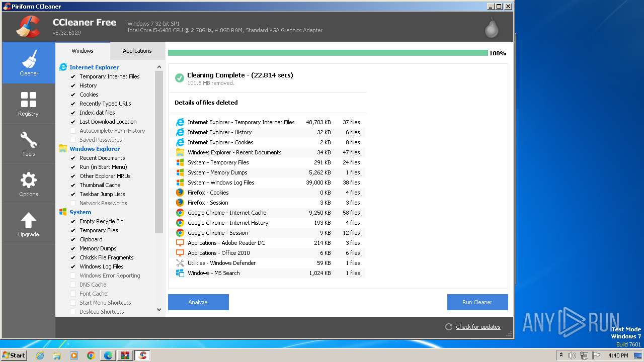
Task: Open Internet Explorer from the taskbar
Action: coord(40,355)
